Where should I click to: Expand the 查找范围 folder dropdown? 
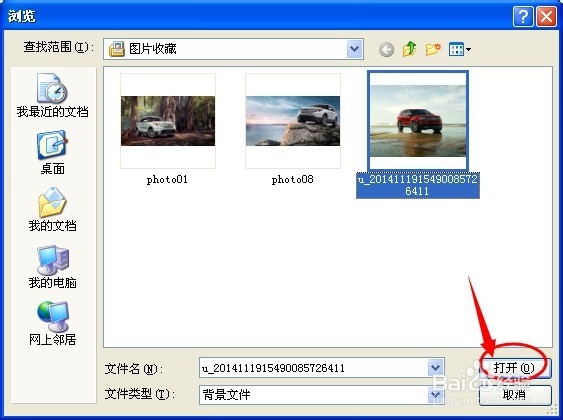click(355, 49)
